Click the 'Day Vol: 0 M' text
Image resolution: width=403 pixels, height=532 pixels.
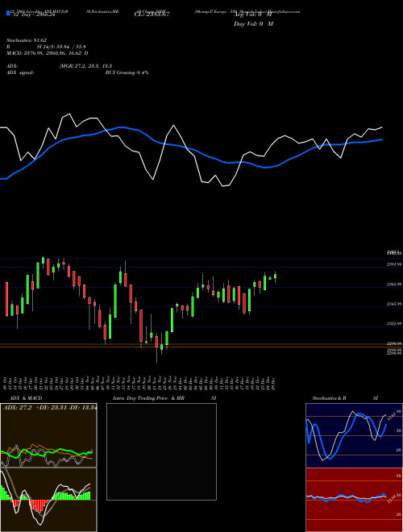pos(253,24)
